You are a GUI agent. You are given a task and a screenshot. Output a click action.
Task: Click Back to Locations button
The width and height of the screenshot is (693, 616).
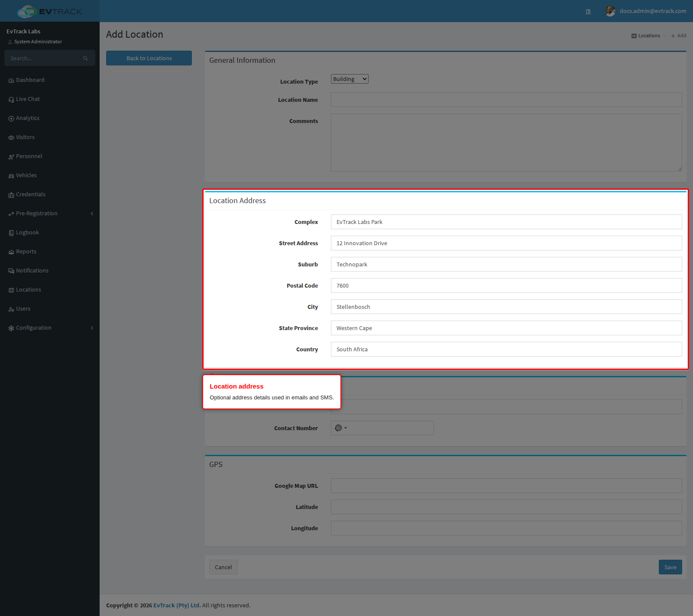(149, 58)
